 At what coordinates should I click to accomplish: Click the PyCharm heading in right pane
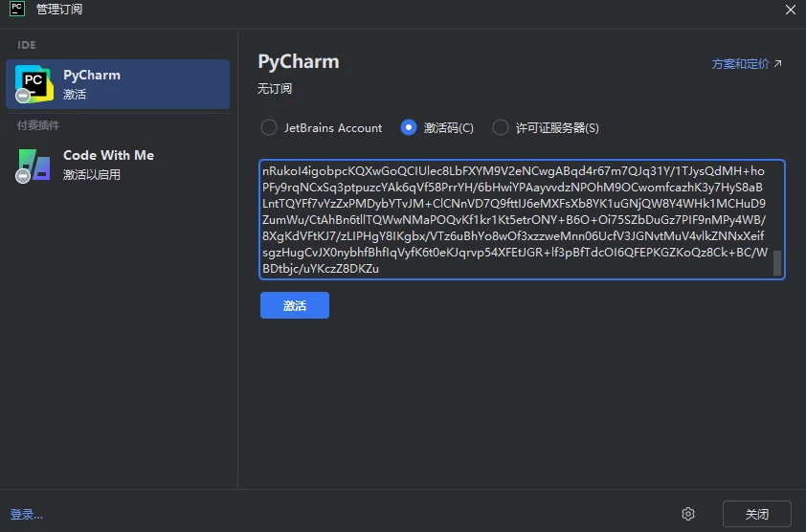click(x=298, y=61)
